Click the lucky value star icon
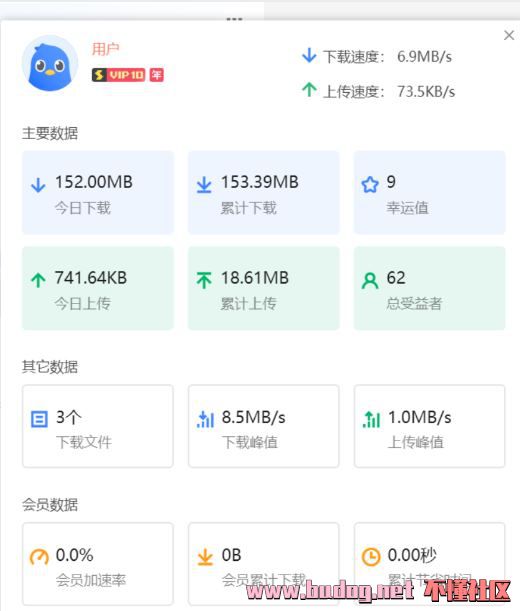This screenshot has height=611, width=520. coord(370,185)
